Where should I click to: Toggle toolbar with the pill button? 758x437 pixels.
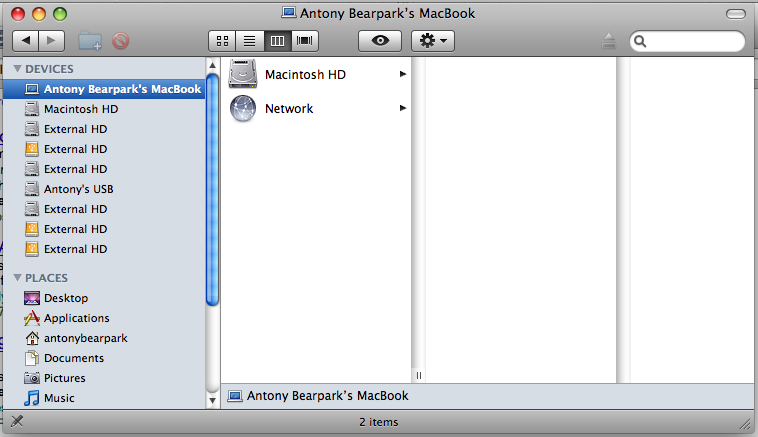(x=736, y=14)
